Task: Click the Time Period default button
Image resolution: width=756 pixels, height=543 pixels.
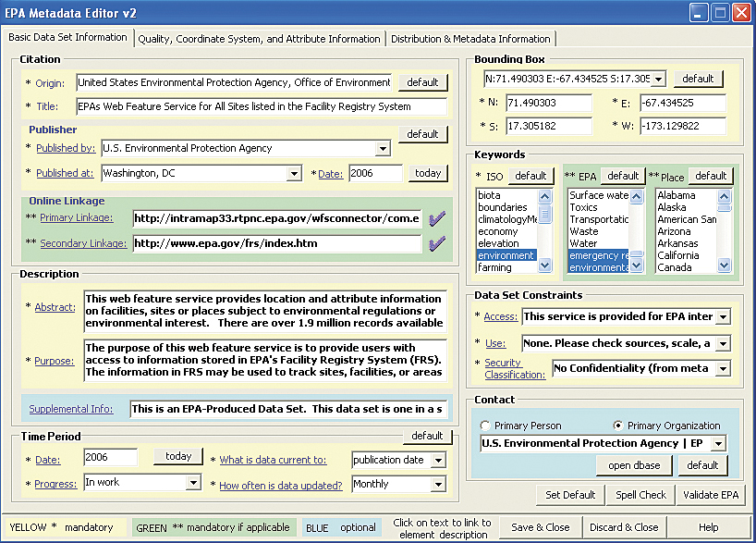Action: click(427, 436)
